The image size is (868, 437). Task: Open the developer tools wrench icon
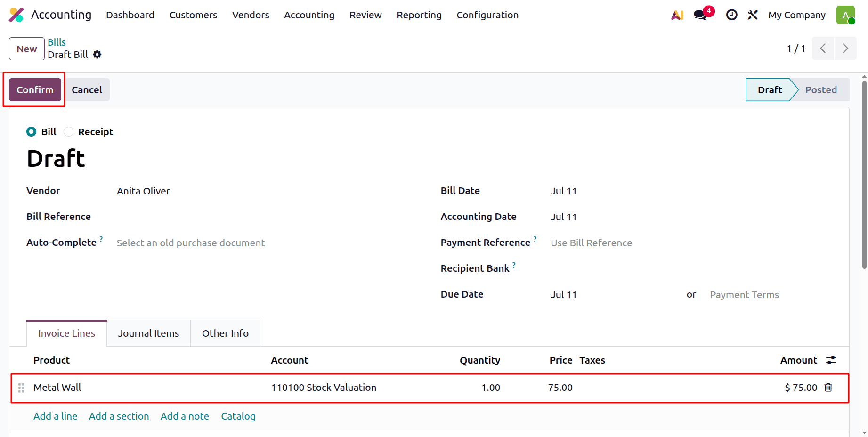pyautogui.click(x=753, y=15)
